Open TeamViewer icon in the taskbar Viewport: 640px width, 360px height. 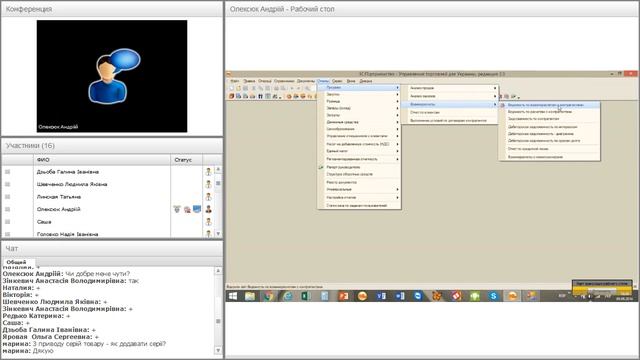point(418,296)
